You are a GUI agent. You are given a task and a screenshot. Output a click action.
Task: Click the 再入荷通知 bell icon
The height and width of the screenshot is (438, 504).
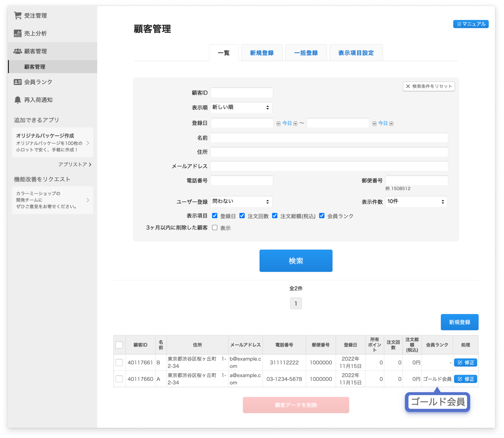(18, 100)
